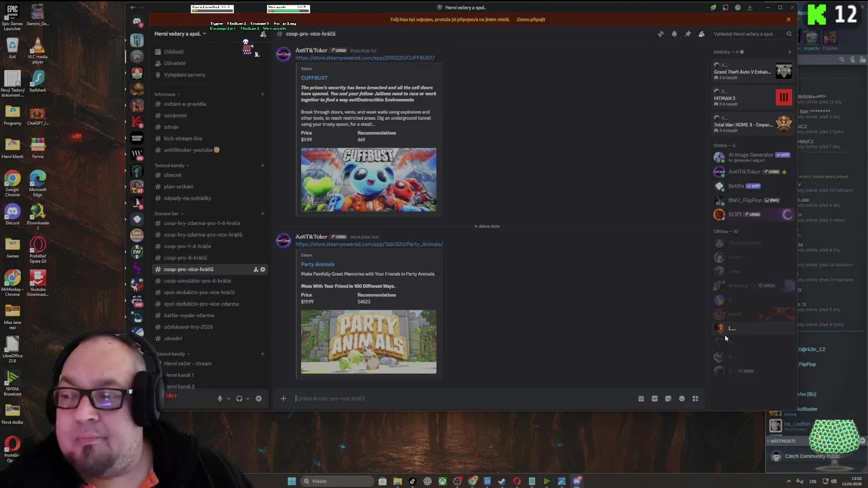Open Discord help question mark icon
Image resolution: width=868 pixels, height=488 pixels.
click(x=738, y=7)
